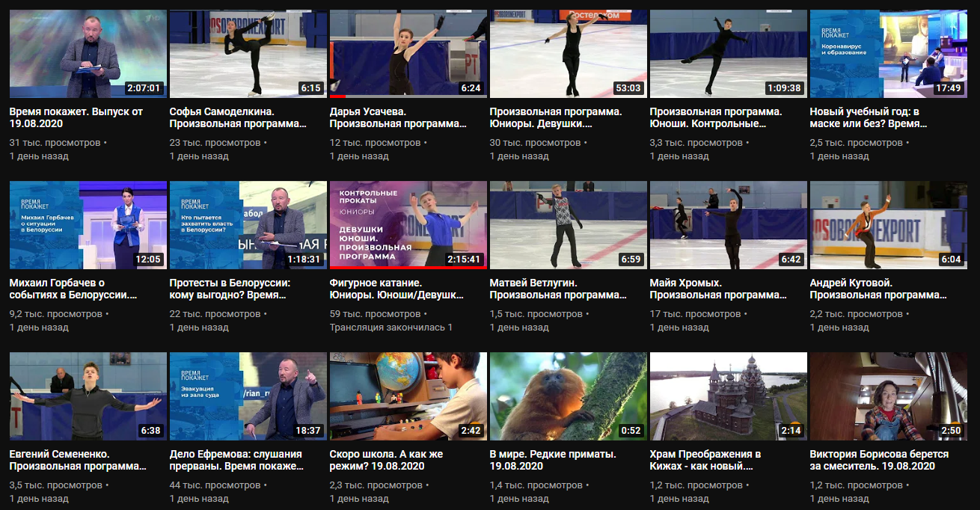The height and width of the screenshot is (510, 980).
Task: Open the Майя Хромых video title
Action: pyautogui.click(x=718, y=289)
